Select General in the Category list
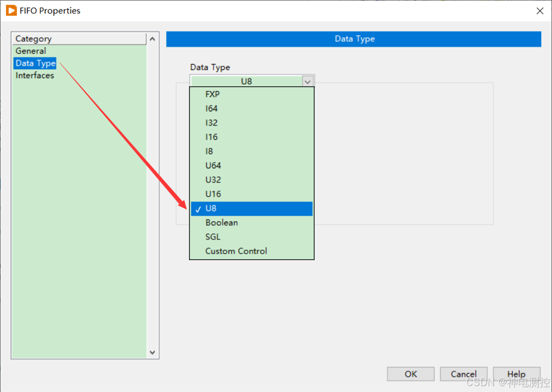 [x=31, y=51]
